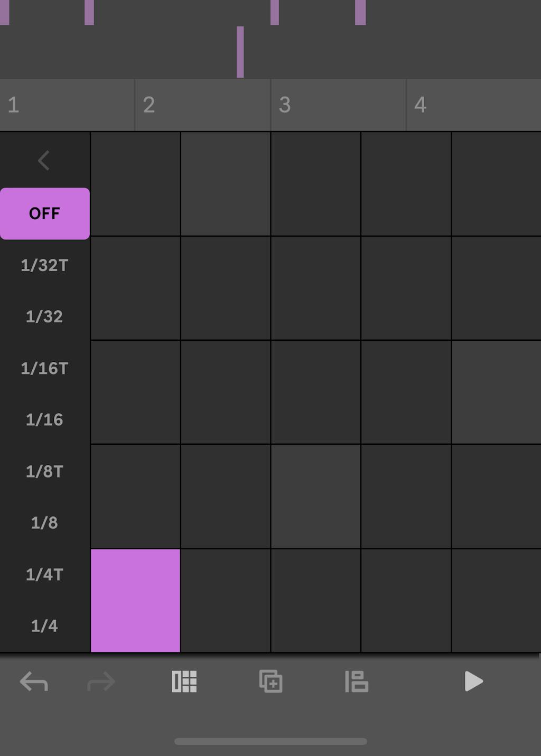Select the 1/32T rate option
The width and height of the screenshot is (541, 756).
coord(44,265)
